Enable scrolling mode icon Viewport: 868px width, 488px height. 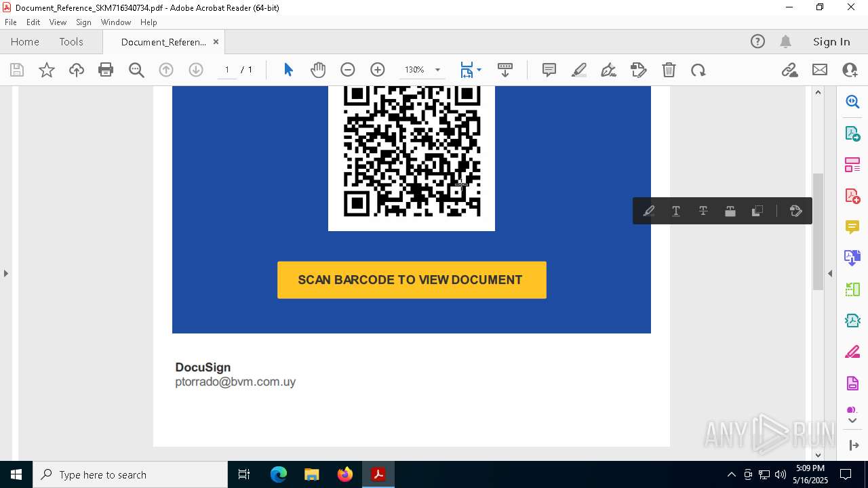[505, 70]
